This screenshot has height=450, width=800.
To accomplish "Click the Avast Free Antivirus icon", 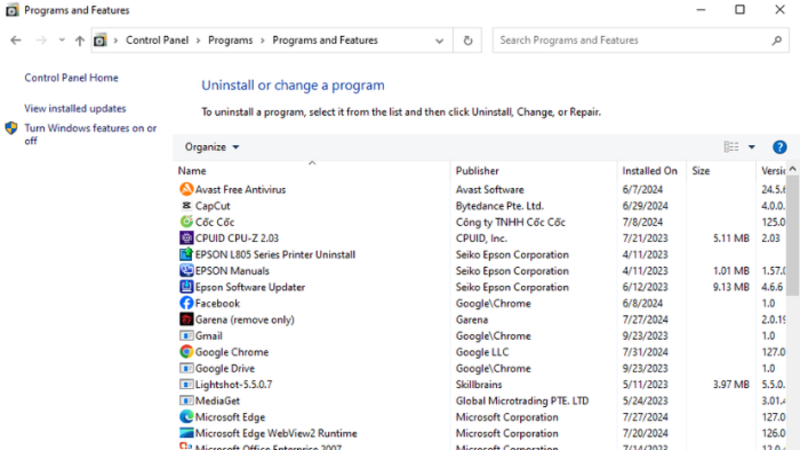I will tap(186, 189).
